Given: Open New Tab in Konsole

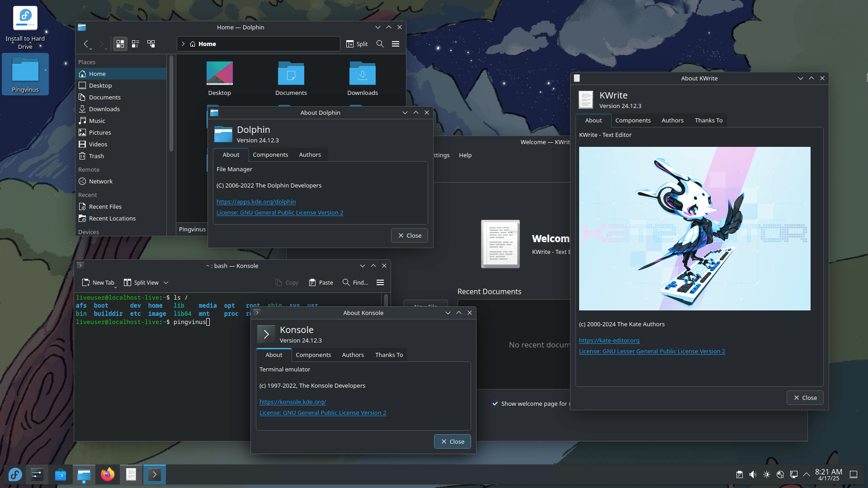Looking at the screenshot, I should [x=98, y=282].
